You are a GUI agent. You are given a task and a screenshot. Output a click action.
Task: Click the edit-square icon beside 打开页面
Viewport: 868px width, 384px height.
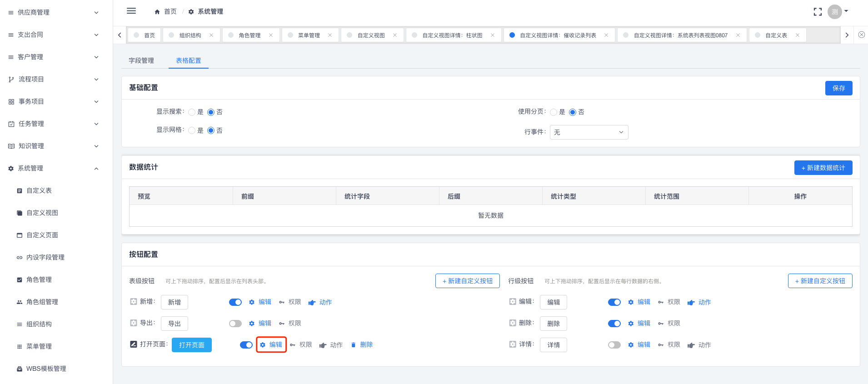pos(134,344)
